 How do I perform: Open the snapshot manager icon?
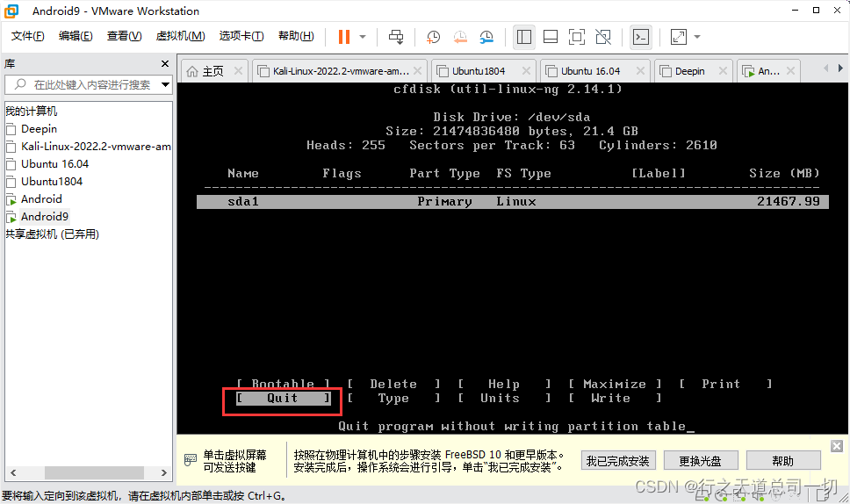(x=486, y=37)
